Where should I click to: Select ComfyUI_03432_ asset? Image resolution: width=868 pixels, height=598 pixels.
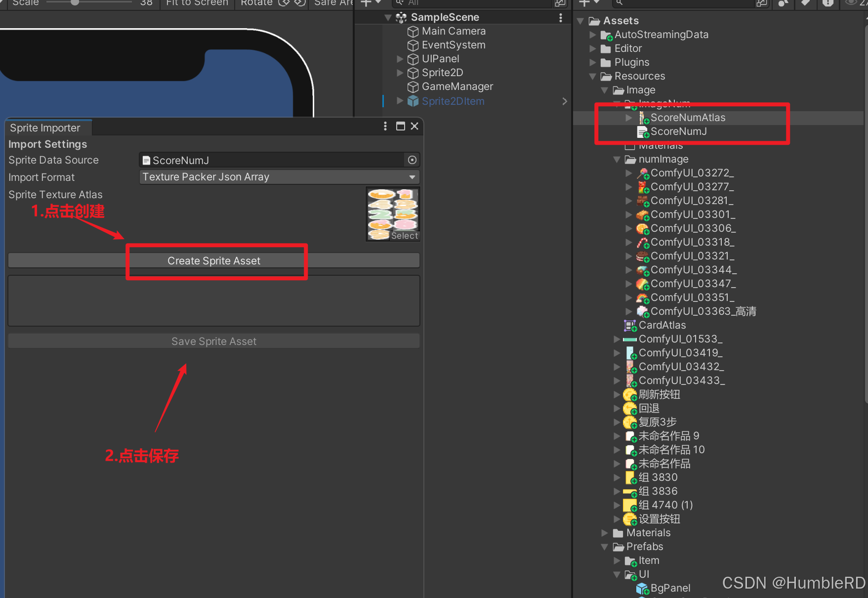point(681,367)
